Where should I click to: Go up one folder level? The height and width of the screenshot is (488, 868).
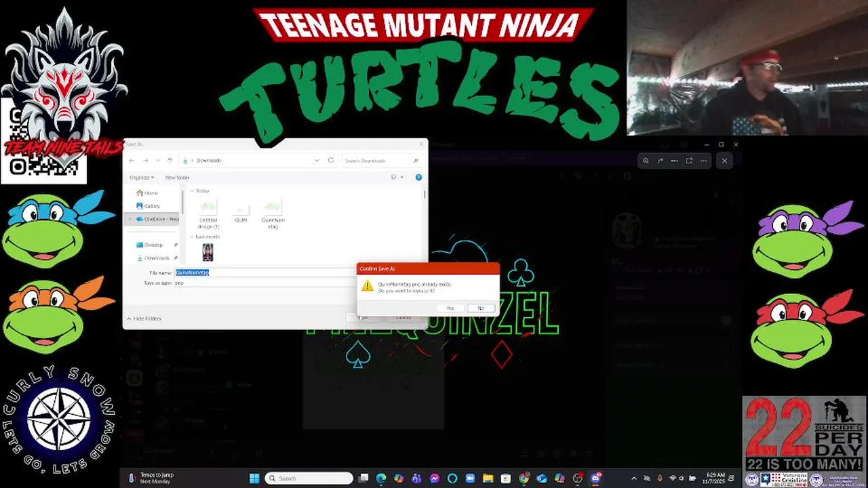[x=170, y=161]
